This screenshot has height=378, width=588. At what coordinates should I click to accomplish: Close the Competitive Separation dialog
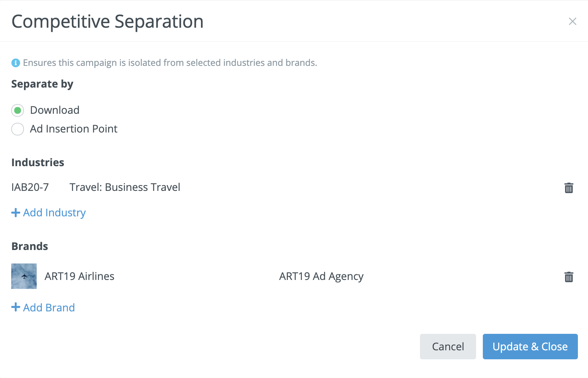click(572, 21)
